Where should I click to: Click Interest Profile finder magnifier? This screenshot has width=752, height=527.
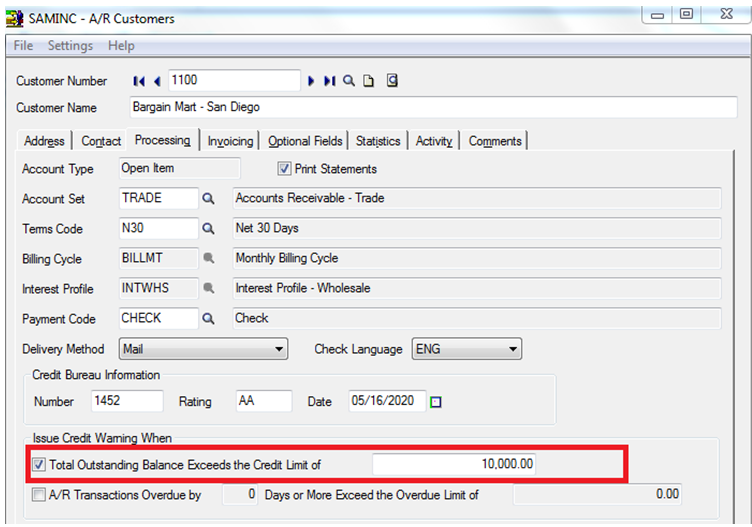pyautogui.click(x=208, y=288)
